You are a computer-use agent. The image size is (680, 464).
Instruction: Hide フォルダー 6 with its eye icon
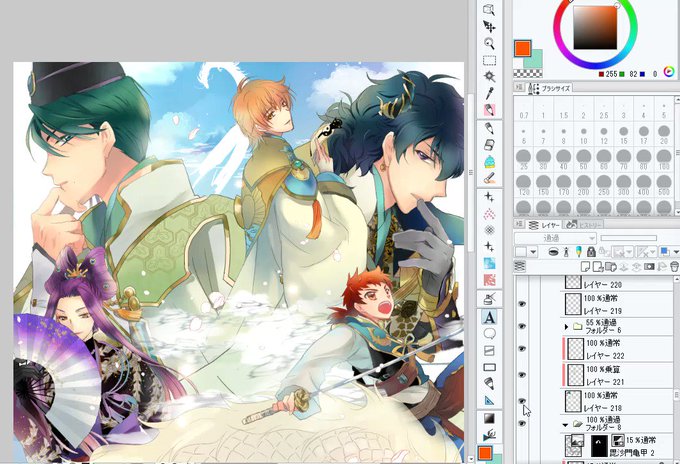[522, 326]
